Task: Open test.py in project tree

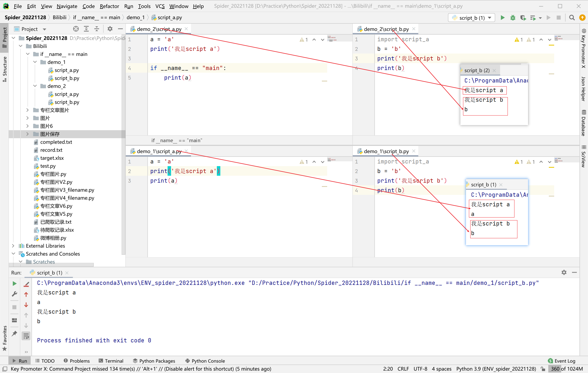Action: tap(48, 166)
